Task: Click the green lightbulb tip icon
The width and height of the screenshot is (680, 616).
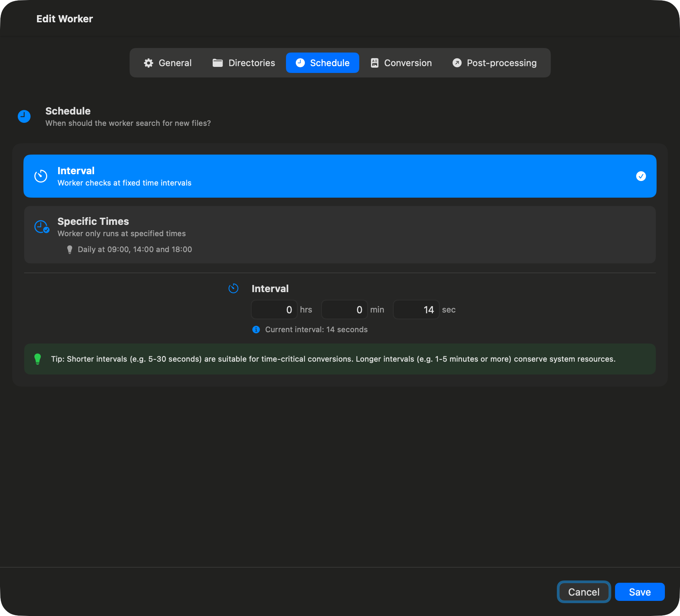Action: click(x=37, y=359)
